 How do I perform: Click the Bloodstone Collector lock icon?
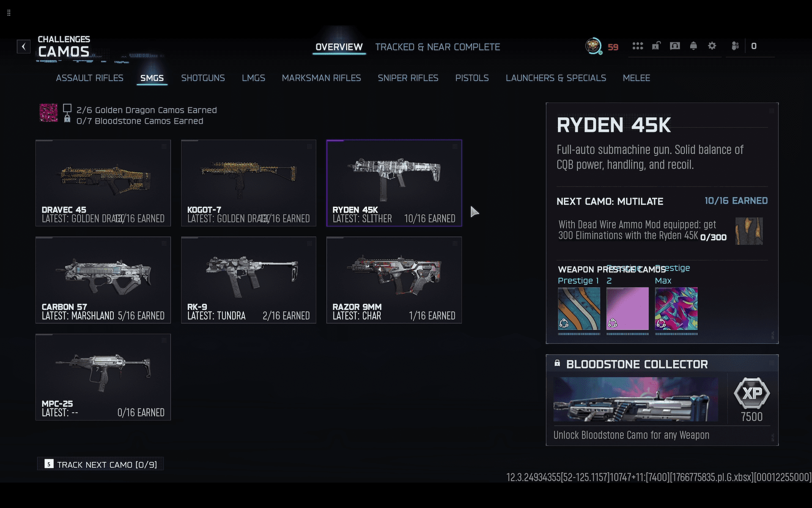[557, 363]
